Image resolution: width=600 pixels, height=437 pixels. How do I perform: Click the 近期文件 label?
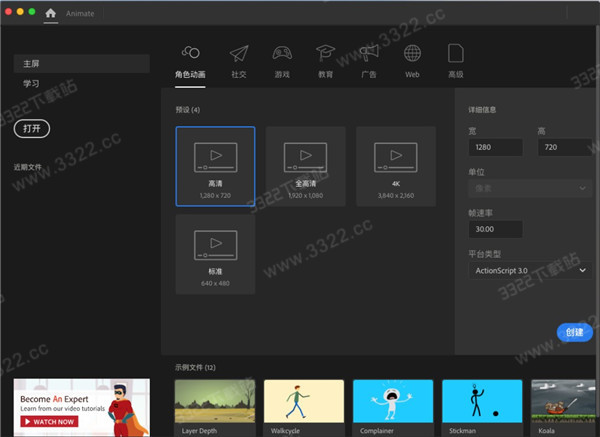28,167
